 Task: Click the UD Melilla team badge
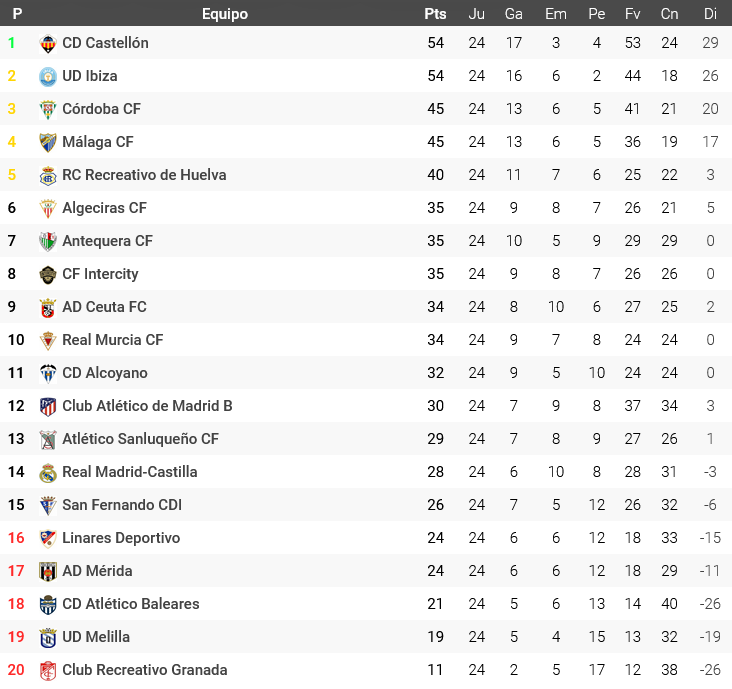[x=48, y=637]
